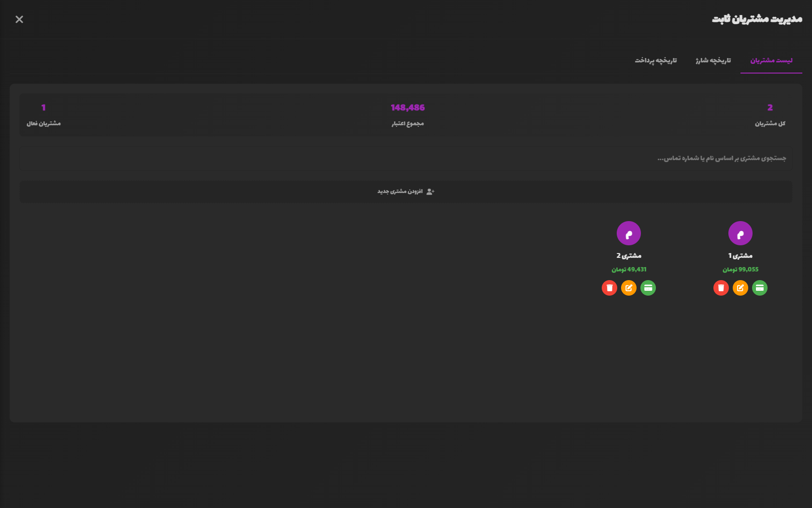
Task: Delete customer مشتری 1 with red trash icon
Action: (x=721, y=288)
